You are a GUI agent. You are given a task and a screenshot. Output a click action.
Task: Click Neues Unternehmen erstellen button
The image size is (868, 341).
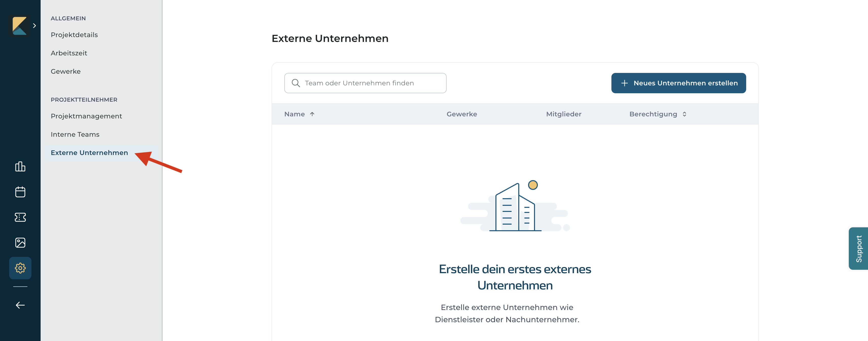click(678, 83)
